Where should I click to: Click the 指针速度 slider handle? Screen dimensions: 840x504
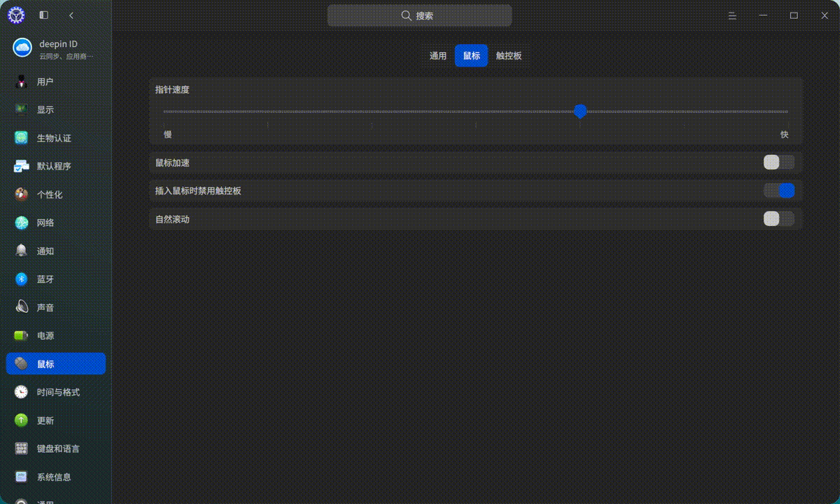point(580,111)
